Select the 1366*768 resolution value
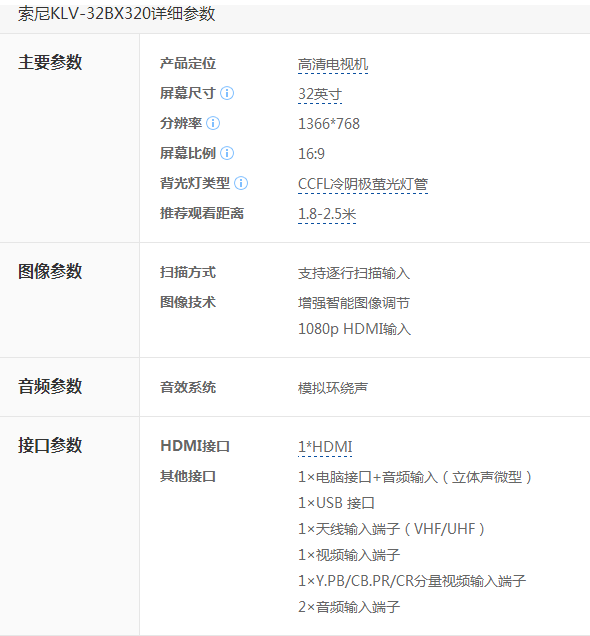Screen dimensions: 590x636 [x=329, y=124]
